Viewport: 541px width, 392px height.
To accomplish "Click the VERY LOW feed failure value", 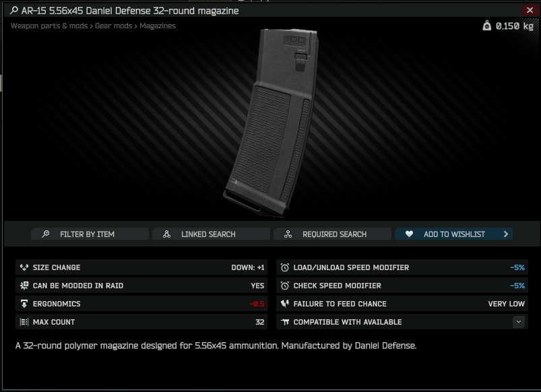I will (506, 304).
